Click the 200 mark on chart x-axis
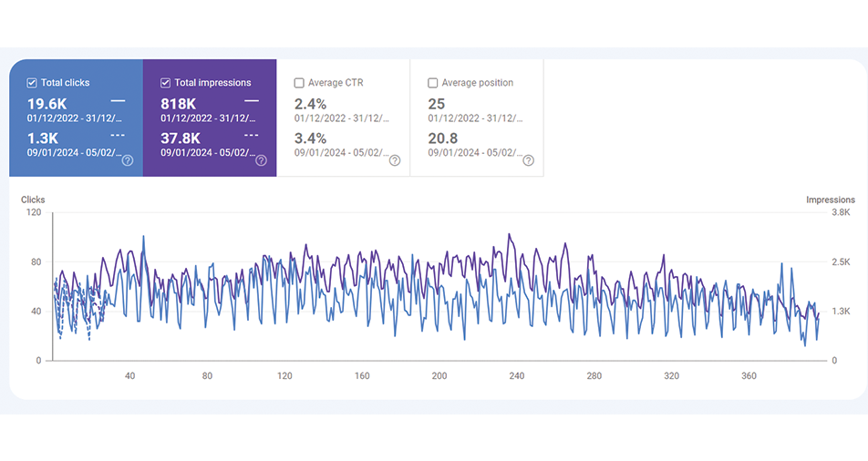 [x=439, y=375]
